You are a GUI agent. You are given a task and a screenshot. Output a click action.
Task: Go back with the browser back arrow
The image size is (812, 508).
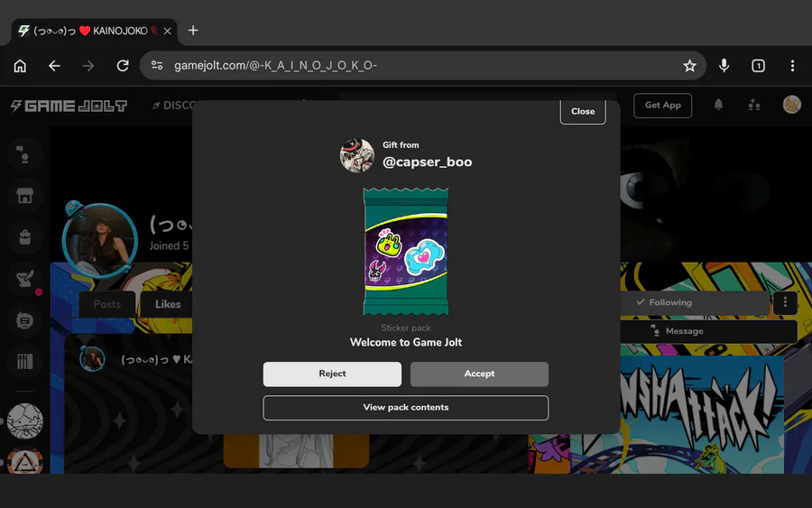pyautogui.click(x=54, y=66)
